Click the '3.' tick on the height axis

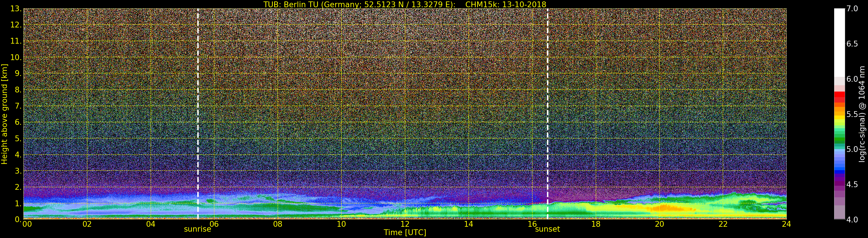pyautogui.click(x=18, y=171)
